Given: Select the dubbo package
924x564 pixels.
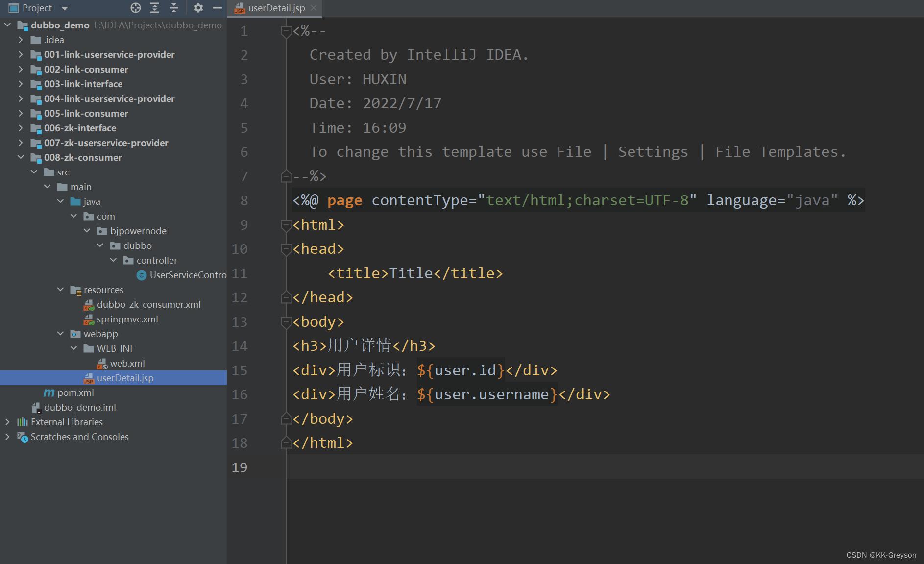Looking at the screenshot, I should [x=138, y=245].
